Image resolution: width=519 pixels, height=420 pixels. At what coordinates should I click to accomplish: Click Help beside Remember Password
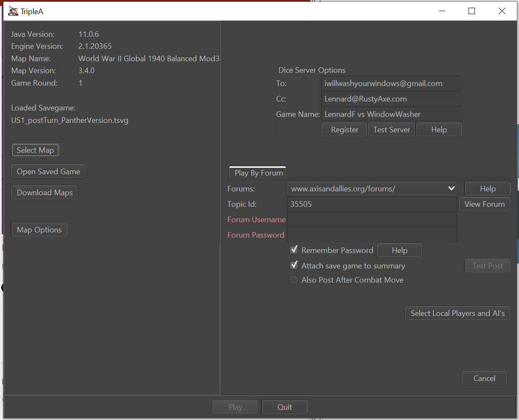pos(400,250)
